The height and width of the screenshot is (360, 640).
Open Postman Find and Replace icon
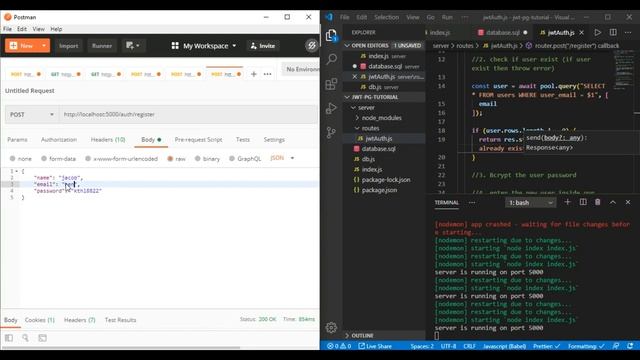(x=25, y=338)
